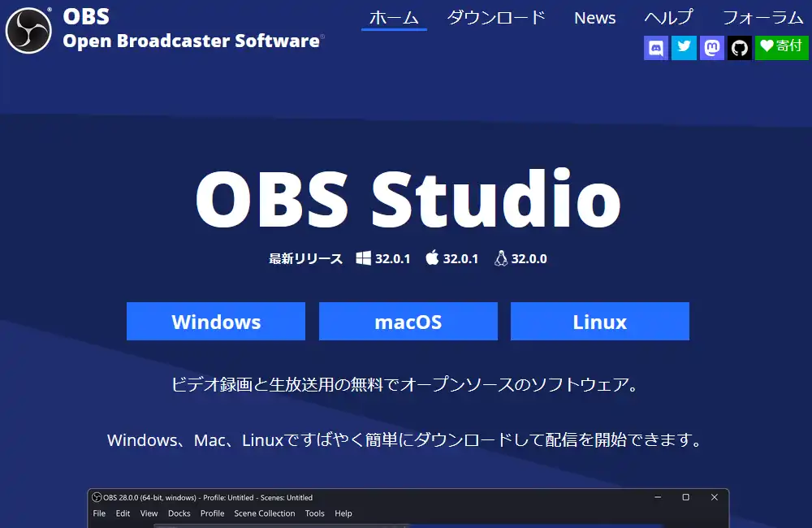Click the Apple logo release icon
812x528 pixels.
click(432, 258)
